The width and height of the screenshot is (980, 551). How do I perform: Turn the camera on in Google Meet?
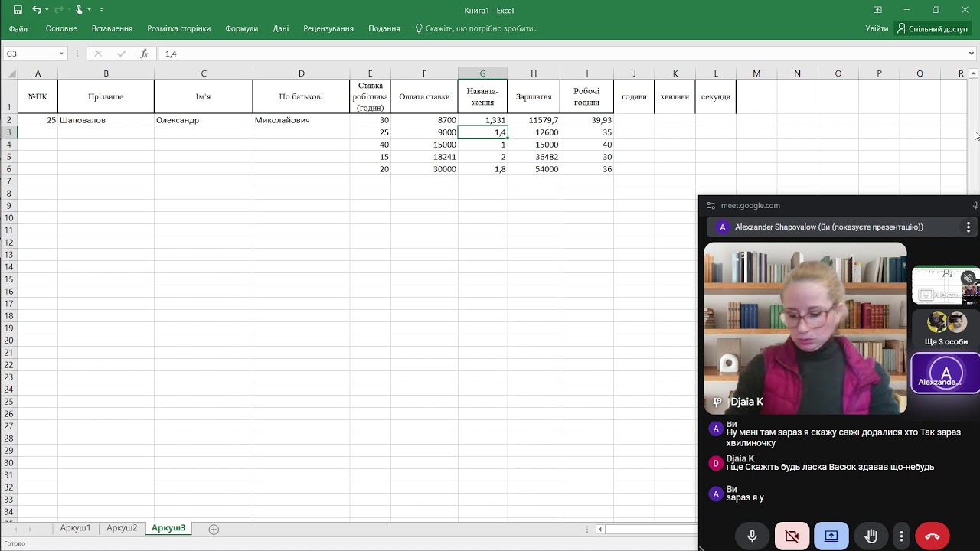click(x=792, y=536)
